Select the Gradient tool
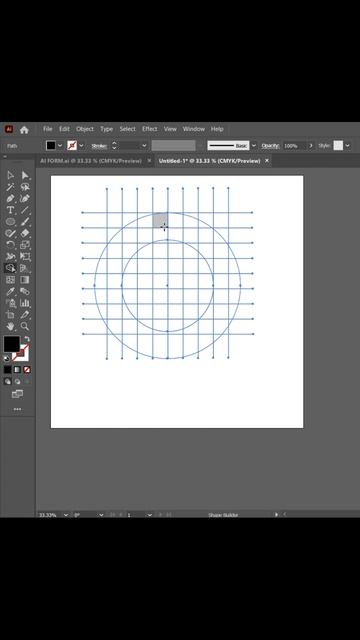Image resolution: width=360 pixels, height=640 pixels. (25, 280)
